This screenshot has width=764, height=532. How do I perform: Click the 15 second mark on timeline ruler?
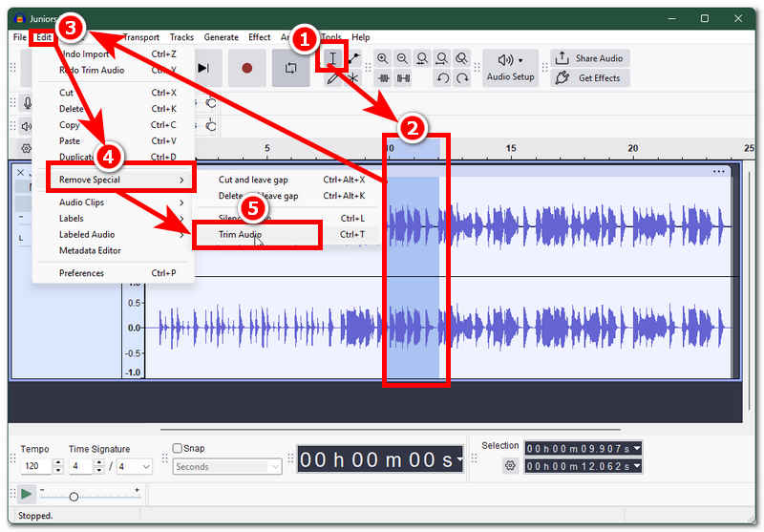click(511, 148)
